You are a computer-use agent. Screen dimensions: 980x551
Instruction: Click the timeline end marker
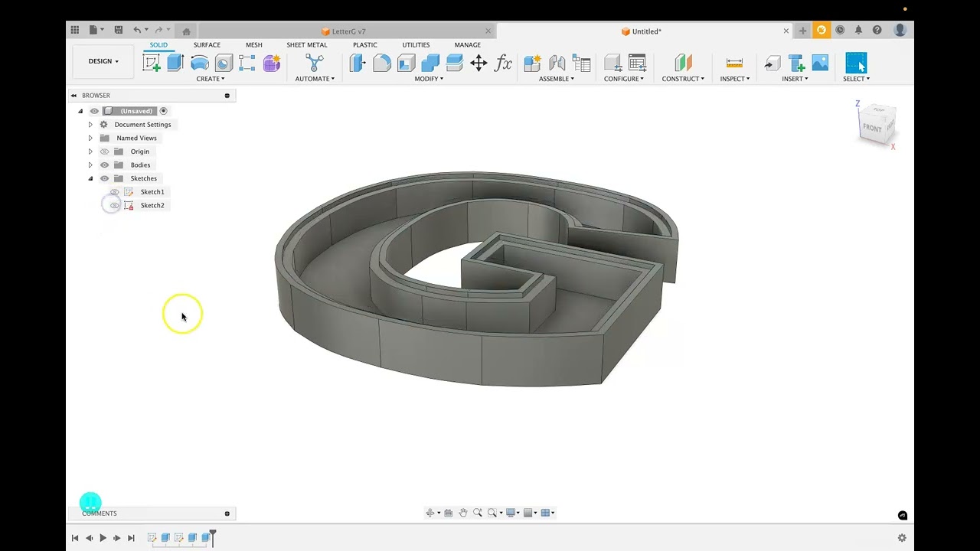pos(213,537)
